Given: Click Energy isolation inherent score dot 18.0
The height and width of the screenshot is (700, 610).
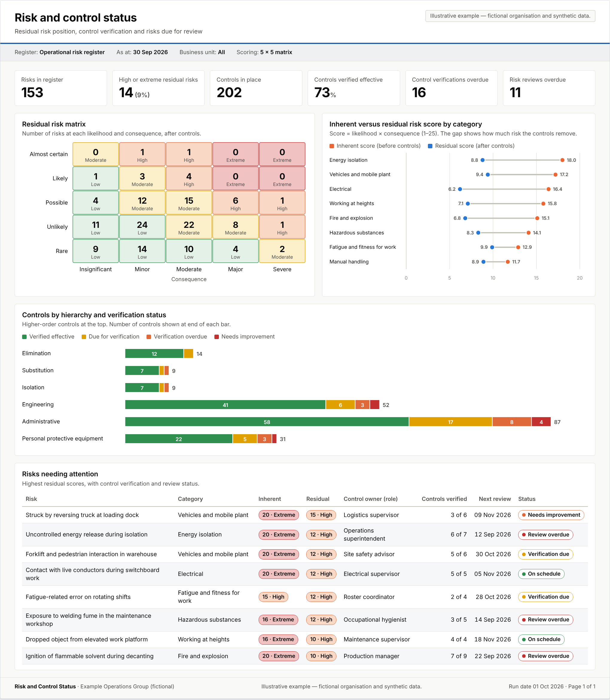Looking at the screenshot, I should tap(562, 160).
